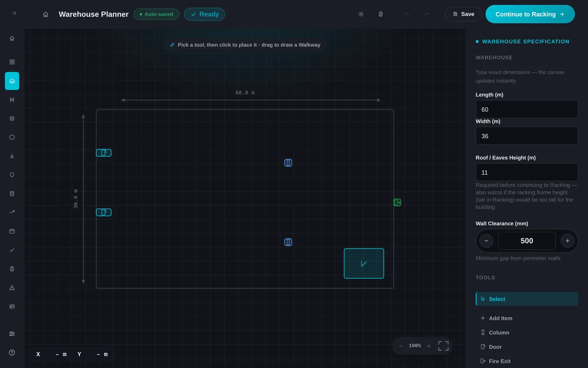The height and width of the screenshot is (368, 588).
Task: Choose the Add Item tool
Action: pyautogui.click(x=527, y=318)
